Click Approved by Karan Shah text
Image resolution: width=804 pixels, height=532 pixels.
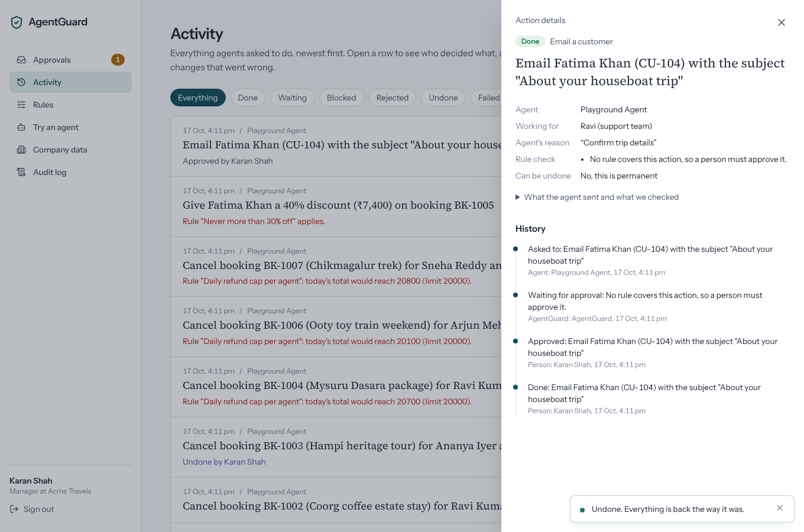(228, 161)
